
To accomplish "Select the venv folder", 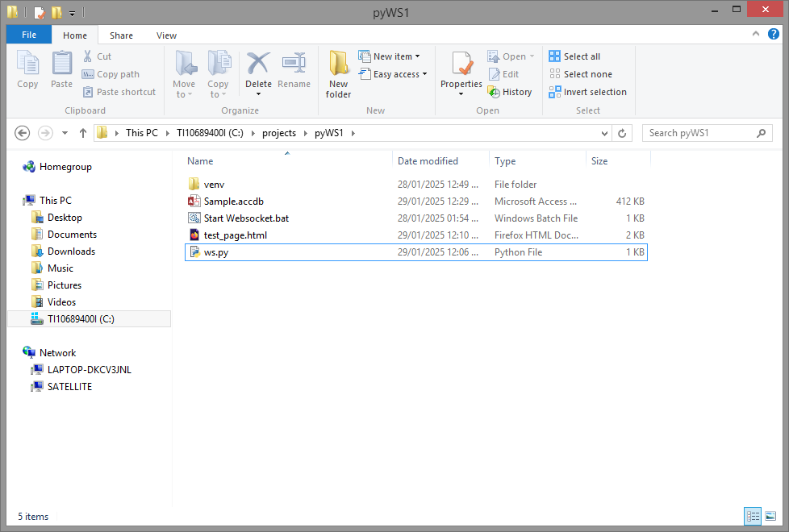I will click(x=416, y=185).
